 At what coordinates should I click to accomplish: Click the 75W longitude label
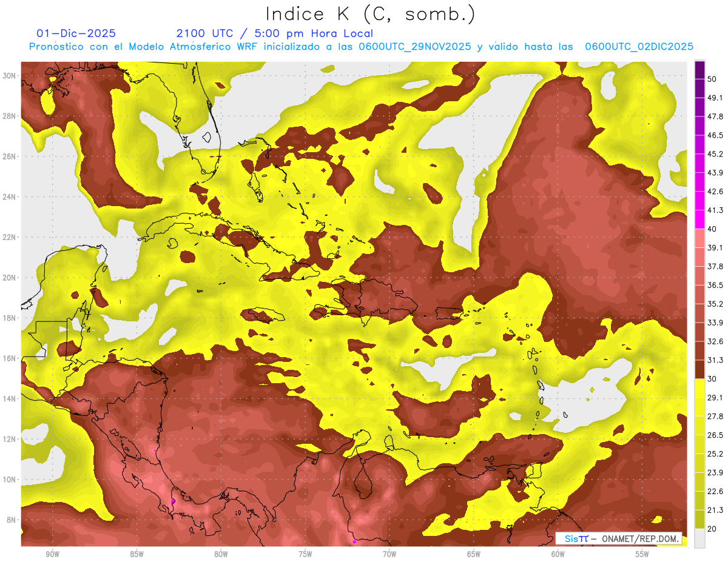[305, 554]
